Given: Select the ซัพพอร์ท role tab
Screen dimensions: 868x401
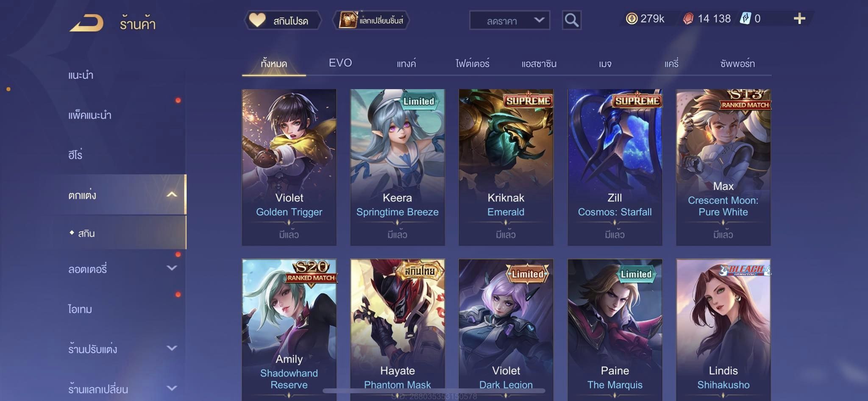Looking at the screenshot, I should [737, 64].
